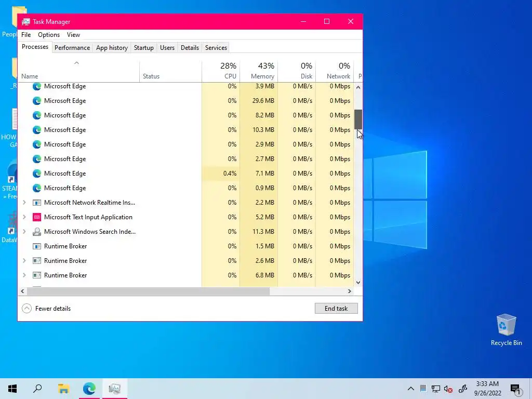This screenshot has height=399, width=532.
Task: Expand Microsoft Windows Search Indexer process
Action: coord(24,232)
